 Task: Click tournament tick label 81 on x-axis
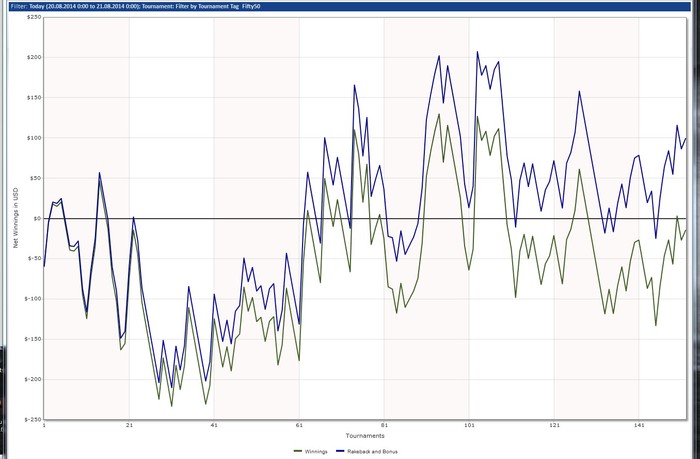[x=384, y=425]
